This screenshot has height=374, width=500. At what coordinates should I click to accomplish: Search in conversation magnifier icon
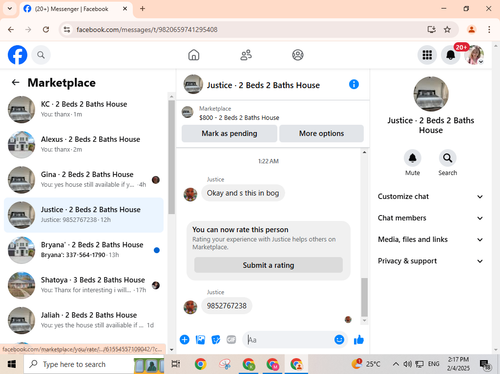tap(447, 158)
